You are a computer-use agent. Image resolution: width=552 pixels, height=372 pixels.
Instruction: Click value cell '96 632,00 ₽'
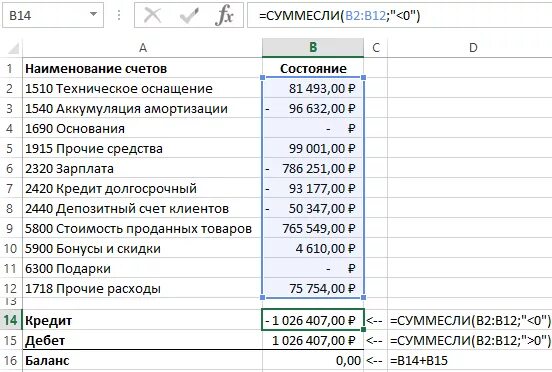313,108
